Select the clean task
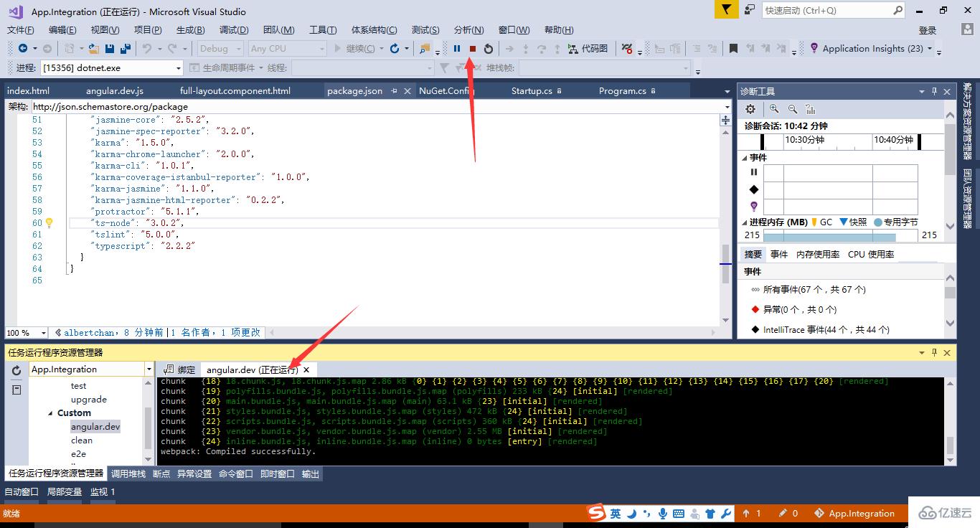Viewport: 980px width, 528px height. 82,440
